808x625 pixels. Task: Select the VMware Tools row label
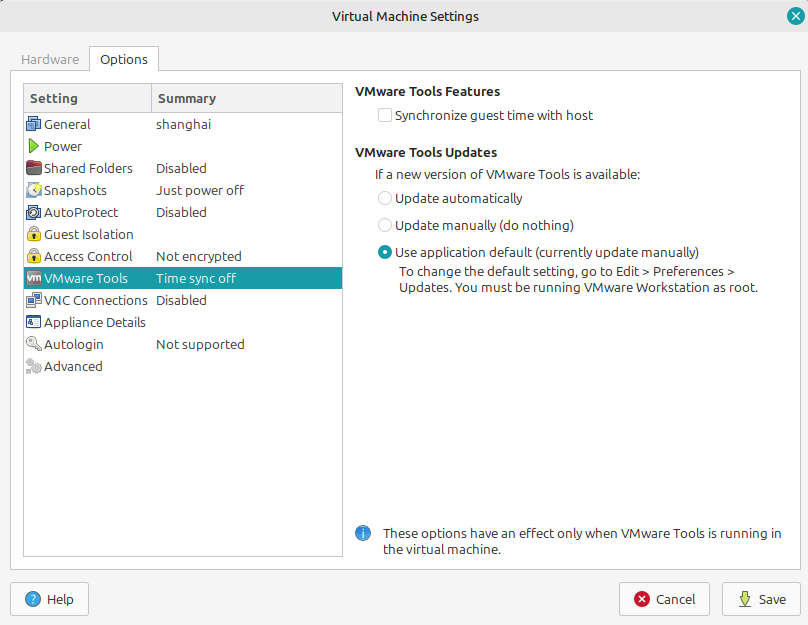(86, 278)
